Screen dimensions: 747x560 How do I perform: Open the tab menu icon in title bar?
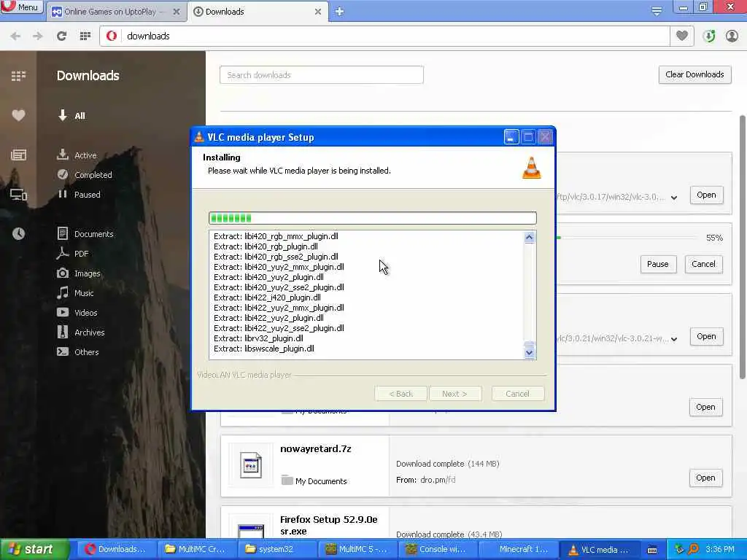tap(657, 11)
